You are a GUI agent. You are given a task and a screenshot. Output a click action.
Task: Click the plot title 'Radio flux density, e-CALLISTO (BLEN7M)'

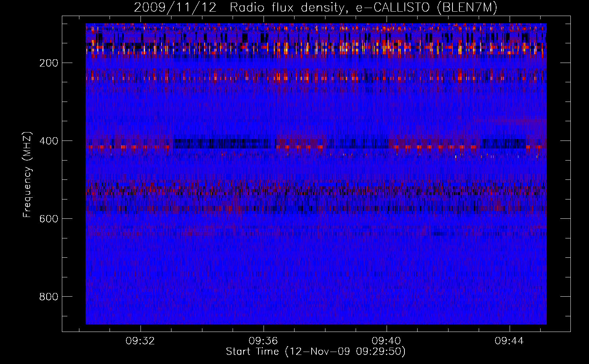pos(363,8)
